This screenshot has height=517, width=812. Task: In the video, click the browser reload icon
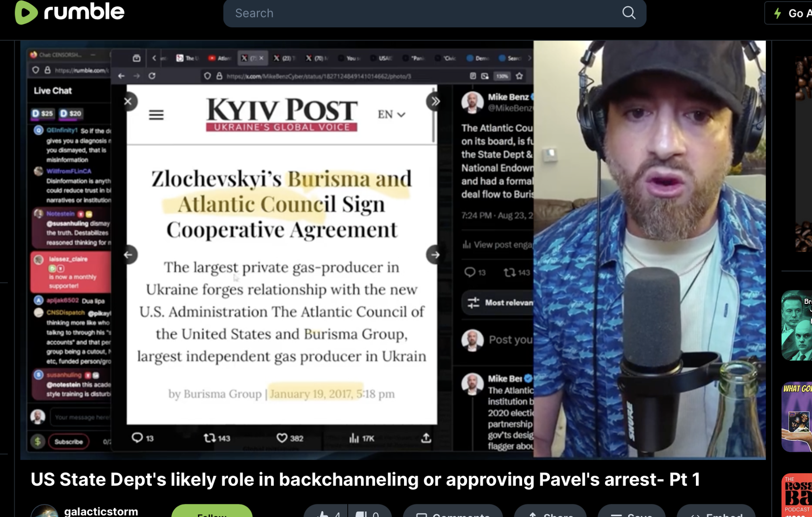(152, 76)
